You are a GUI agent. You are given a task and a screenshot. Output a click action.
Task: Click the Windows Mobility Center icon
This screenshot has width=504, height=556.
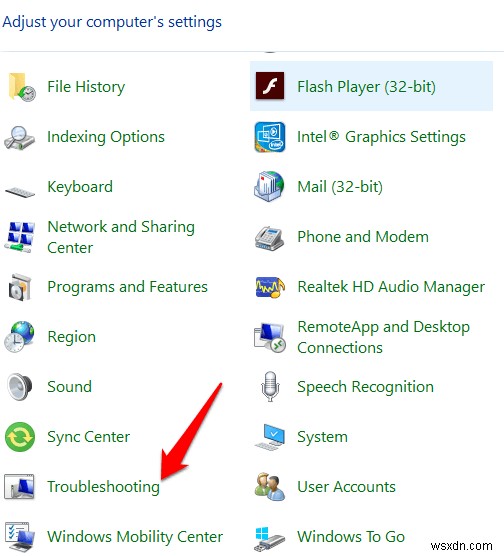(x=20, y=537)
